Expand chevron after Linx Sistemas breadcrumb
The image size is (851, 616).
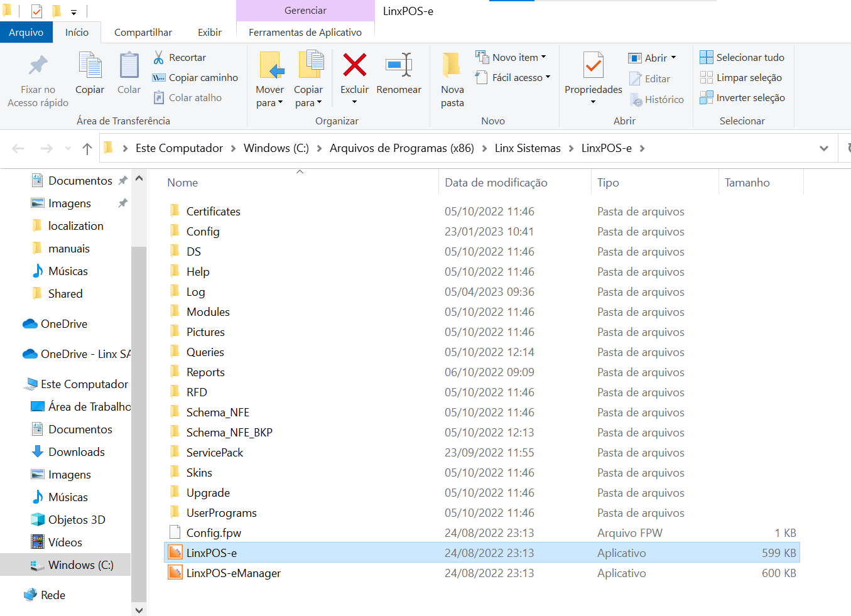click(571, 148)
